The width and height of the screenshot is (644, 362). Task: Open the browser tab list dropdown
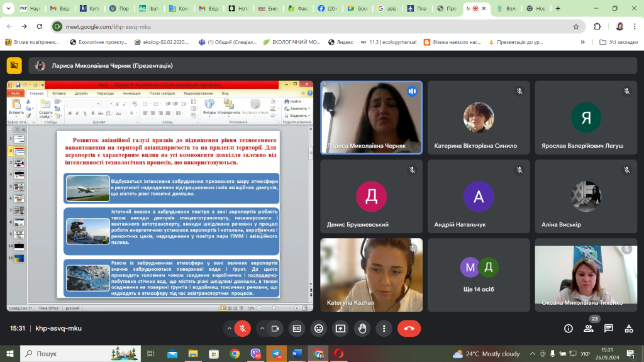pyautogui.click(x=9, y=9)
